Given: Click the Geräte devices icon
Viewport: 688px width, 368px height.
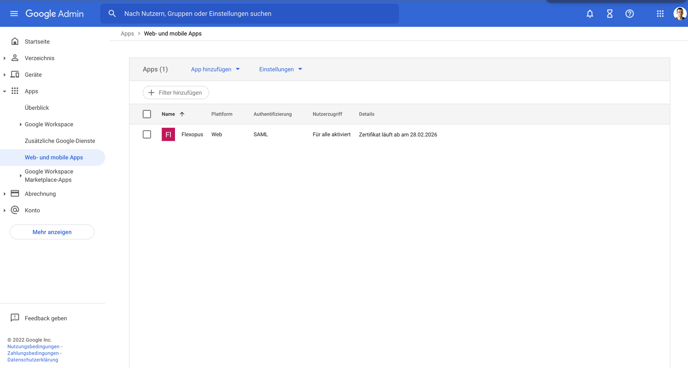Looking at the screenshot, I should point(15,75).
